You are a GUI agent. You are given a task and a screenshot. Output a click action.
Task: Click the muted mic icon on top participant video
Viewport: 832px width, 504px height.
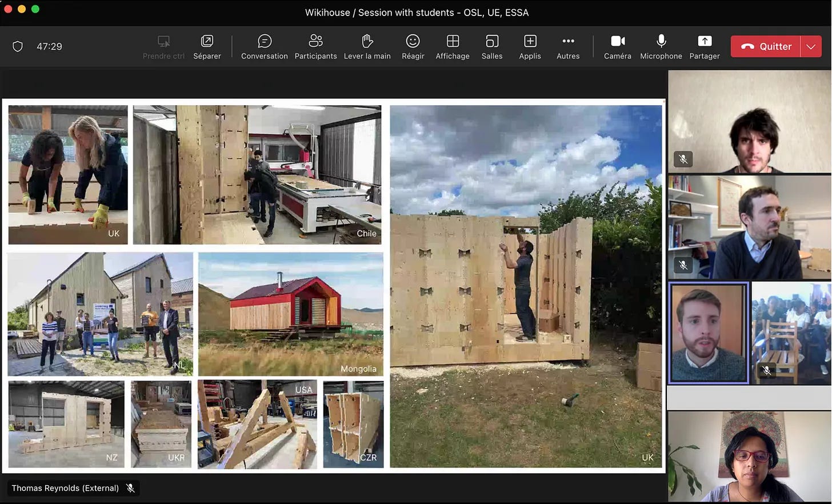click(683, 159)
